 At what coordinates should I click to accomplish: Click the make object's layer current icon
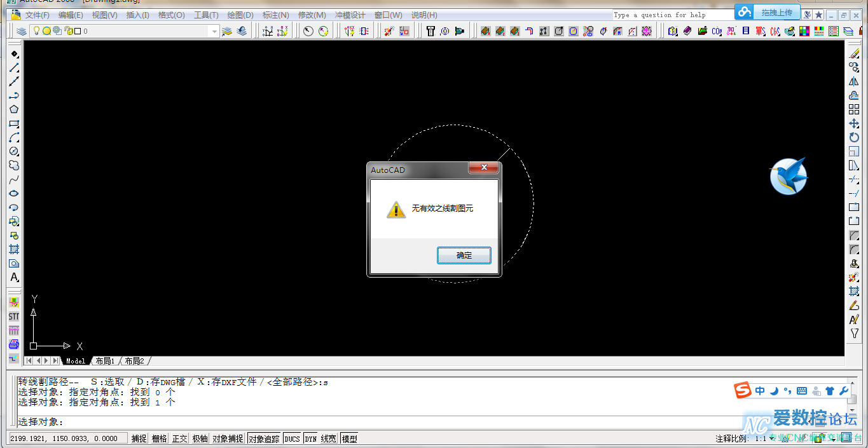click(227, 31)
